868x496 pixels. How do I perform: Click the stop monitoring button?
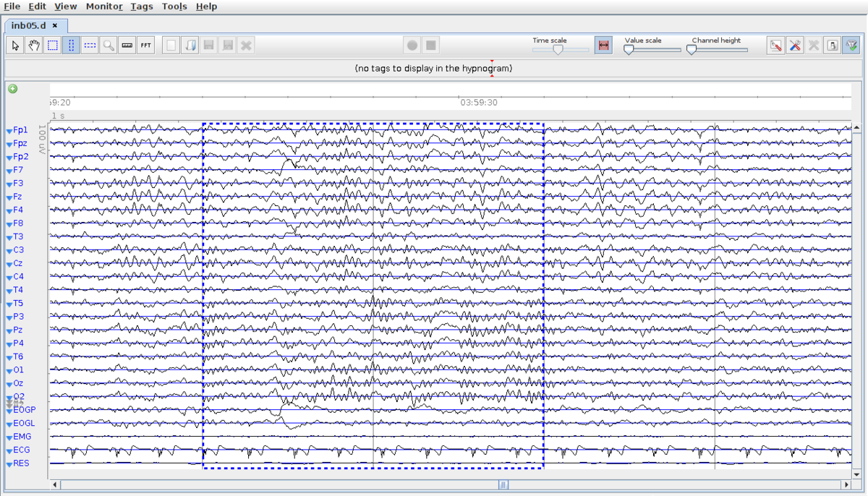pyautogui.click(x=430, y=44)
